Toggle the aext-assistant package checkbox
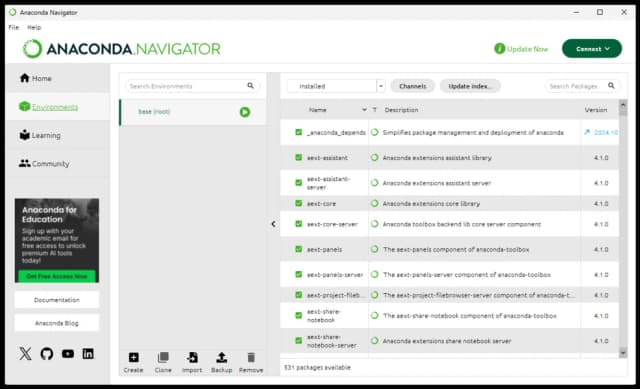Viewport: 640px width, 389px height. (x=299, y=157)
